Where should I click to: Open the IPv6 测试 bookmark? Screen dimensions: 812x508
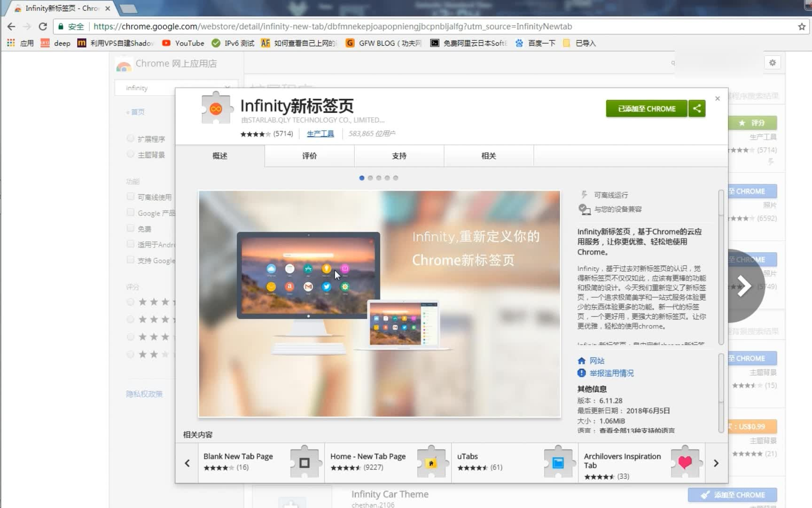[x=233, y=43]
